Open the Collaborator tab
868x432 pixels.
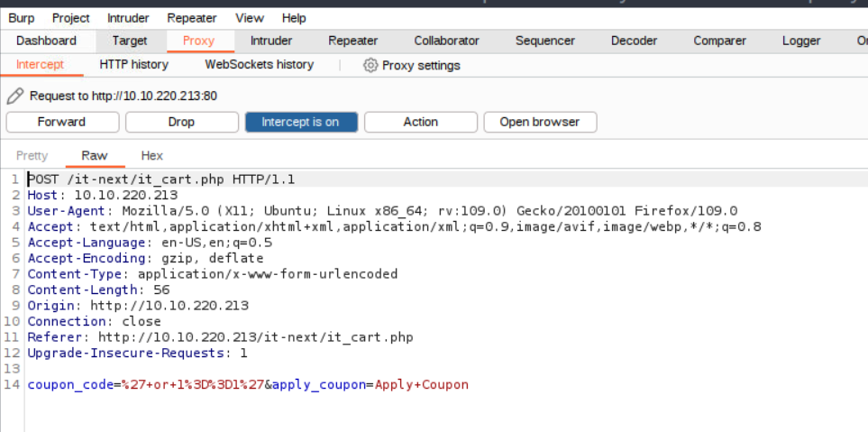tap(446, 41)
